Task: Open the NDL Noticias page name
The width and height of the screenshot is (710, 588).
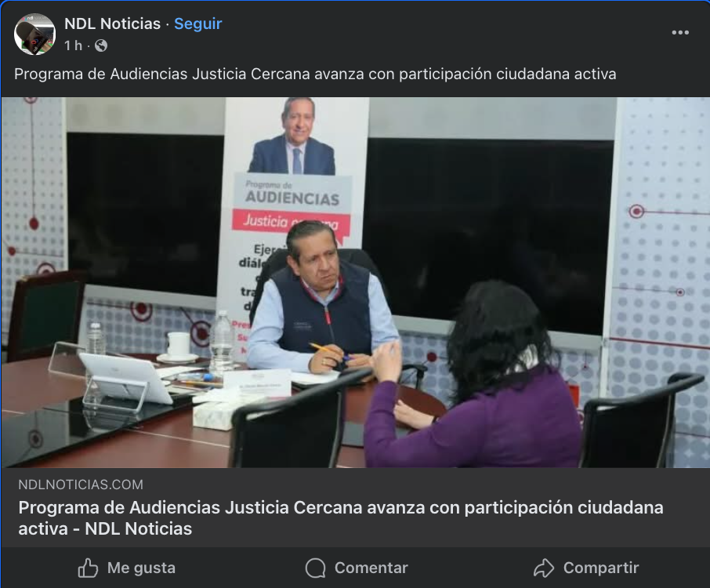Action: coord(112,24)
